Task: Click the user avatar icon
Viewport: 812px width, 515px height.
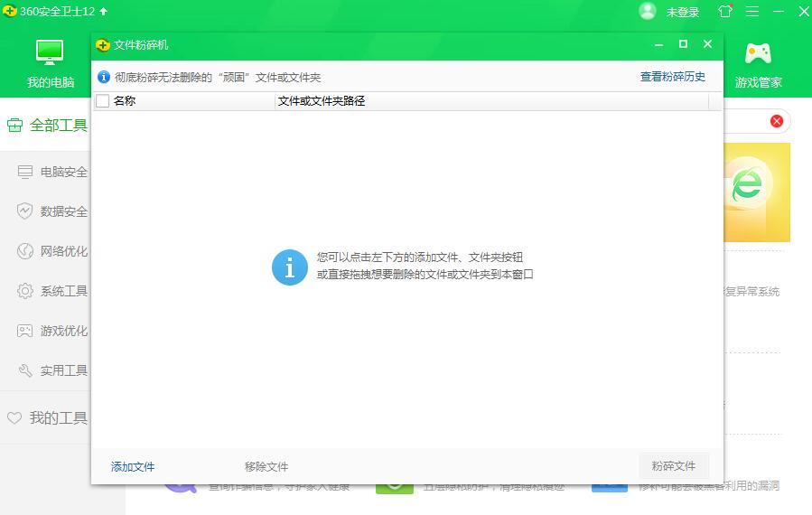Action: pyautogui.click(x=647, y=12)
